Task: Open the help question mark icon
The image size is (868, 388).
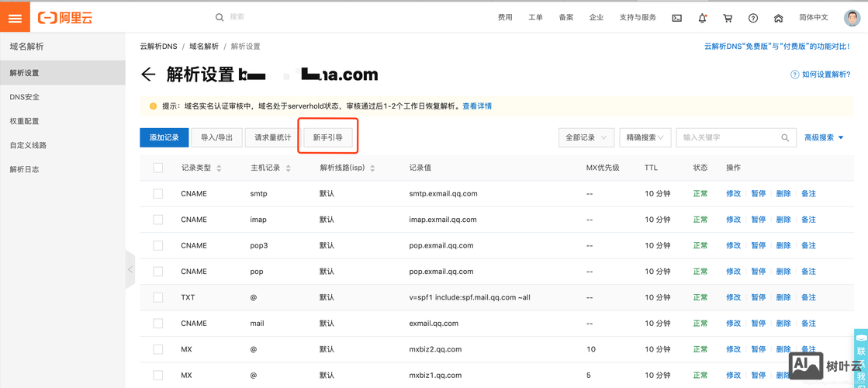Action: point(753,18)
